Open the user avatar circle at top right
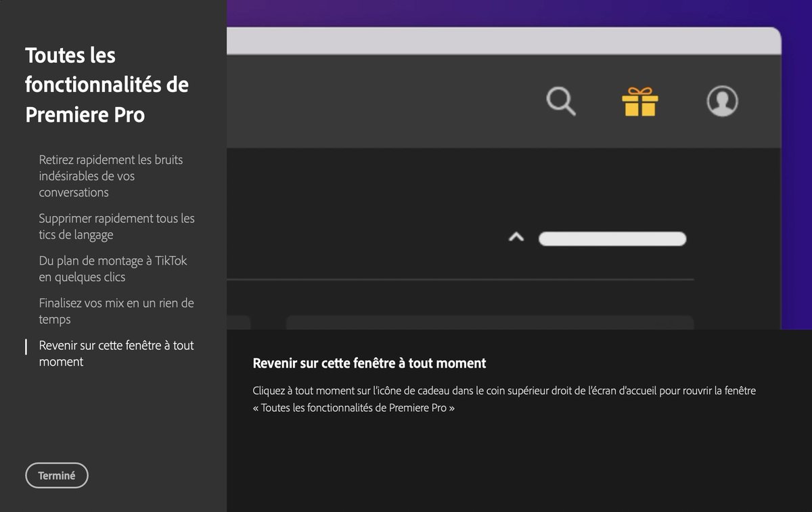This screenshot has height=512, width=812. 721,102
